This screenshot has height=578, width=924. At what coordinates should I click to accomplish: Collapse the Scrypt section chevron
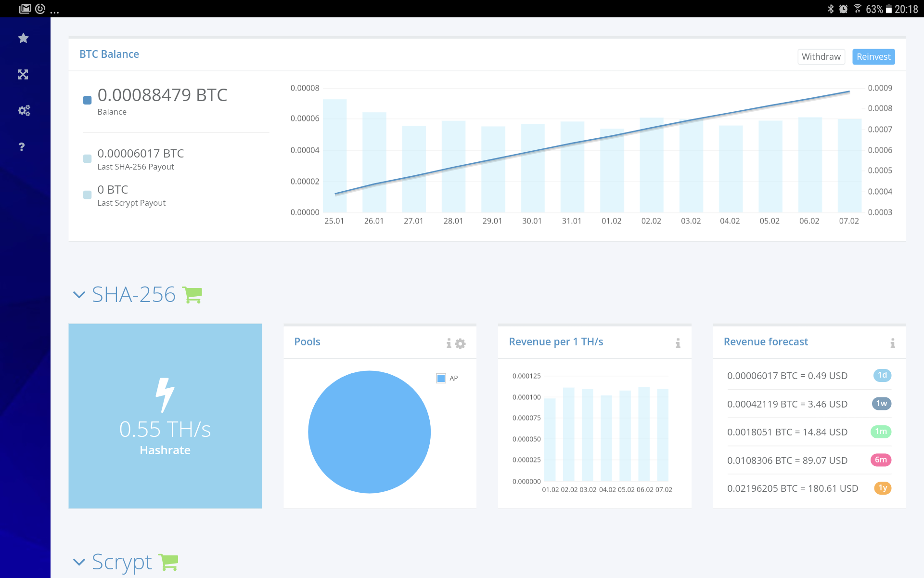pyautogui.click(x=79, y=562)
